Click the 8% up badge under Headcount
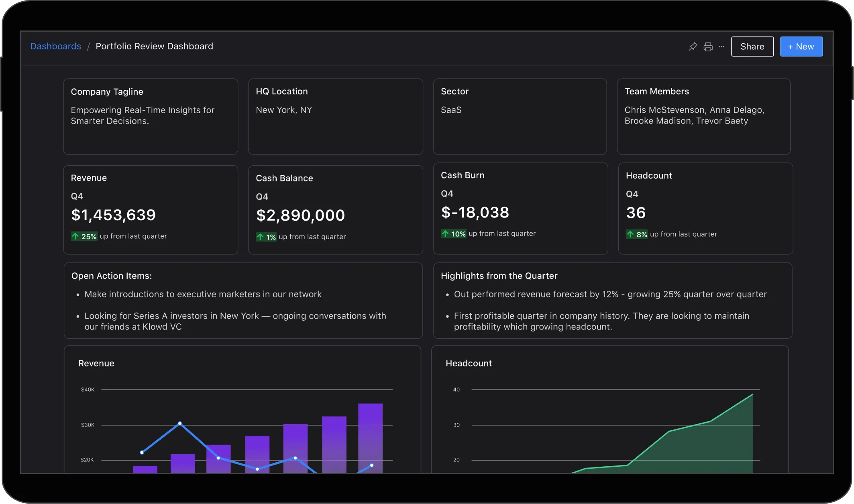Screen dimensions: 854x504 (x=637, y=234)
